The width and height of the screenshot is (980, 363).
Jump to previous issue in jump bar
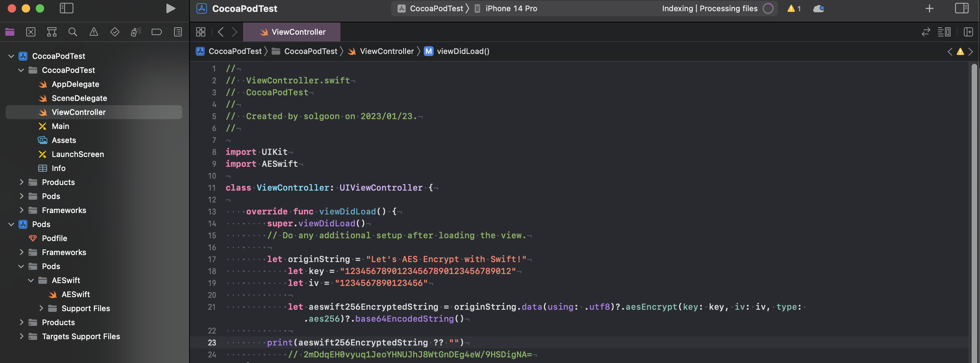click(x=950, y=52)
